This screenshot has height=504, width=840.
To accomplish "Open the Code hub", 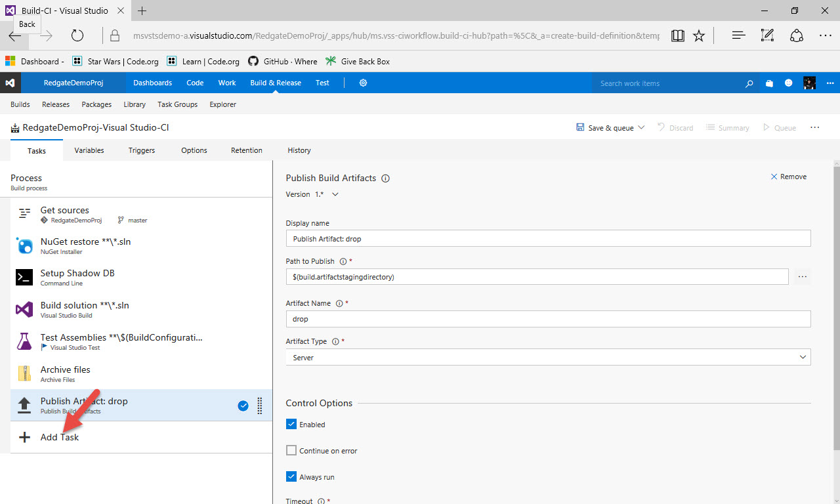I will (195, 83).
